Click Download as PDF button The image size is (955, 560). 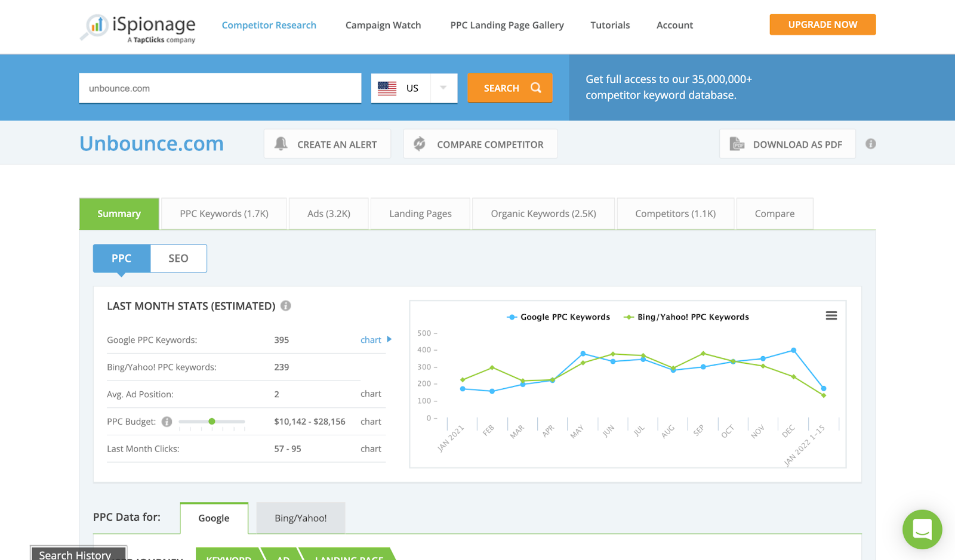787,144
